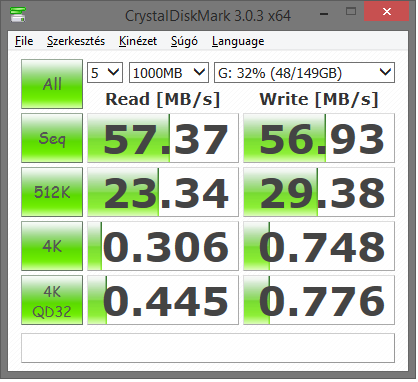Start the 512K benchmark test
Viewport: 418px width, 382px height.
(52, 192)
